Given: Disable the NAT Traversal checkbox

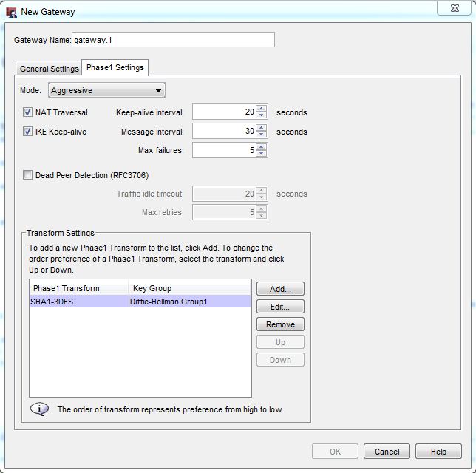Looking at the screenshot, I should coord(28,112).
